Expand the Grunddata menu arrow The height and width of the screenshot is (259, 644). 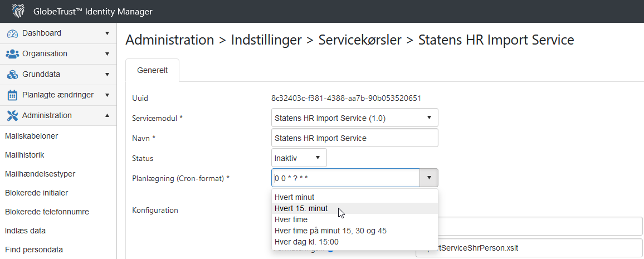tap(107, 75)
